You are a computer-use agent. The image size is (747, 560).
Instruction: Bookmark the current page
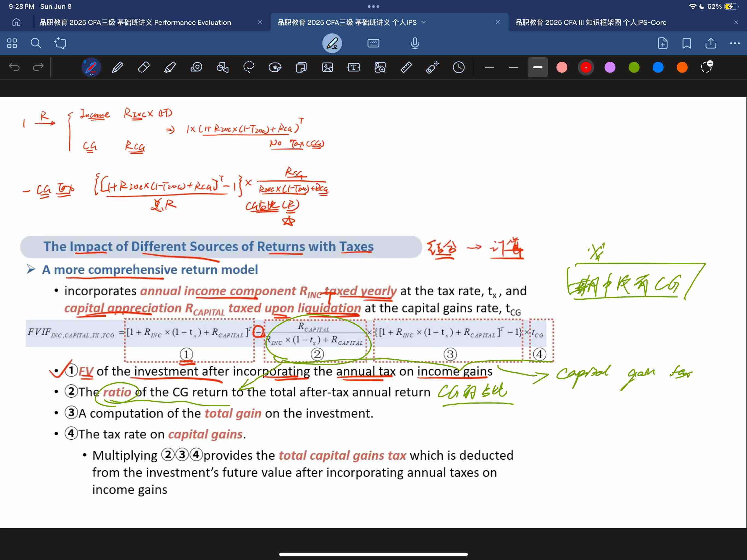pos(687,43)
